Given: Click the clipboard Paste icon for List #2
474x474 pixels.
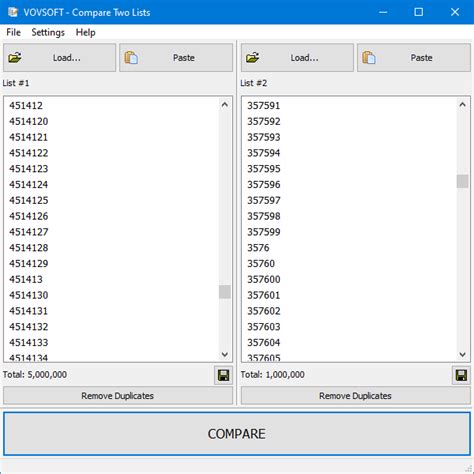Looking at the screenshot, I should point(369,58).
